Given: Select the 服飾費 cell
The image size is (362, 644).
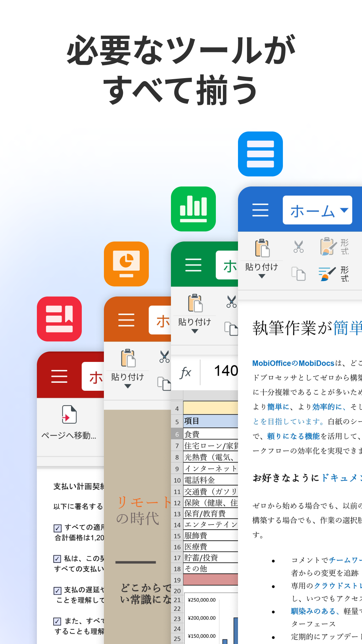Looking at the screenshot, I should pos(210,536).
